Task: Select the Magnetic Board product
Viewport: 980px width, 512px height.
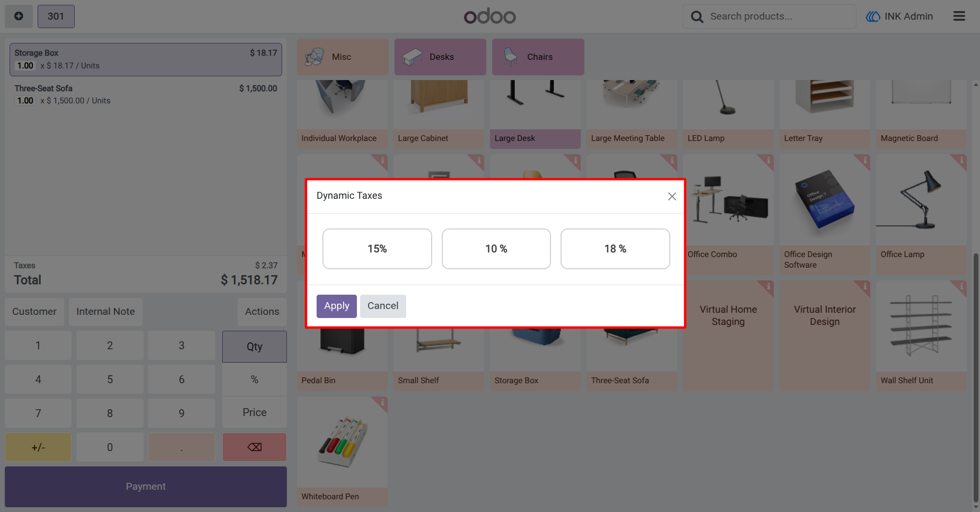Action: click(921, 114)
